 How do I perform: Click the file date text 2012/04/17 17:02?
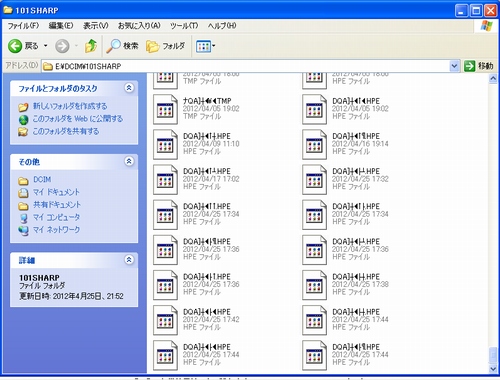[x=211, y=179]
